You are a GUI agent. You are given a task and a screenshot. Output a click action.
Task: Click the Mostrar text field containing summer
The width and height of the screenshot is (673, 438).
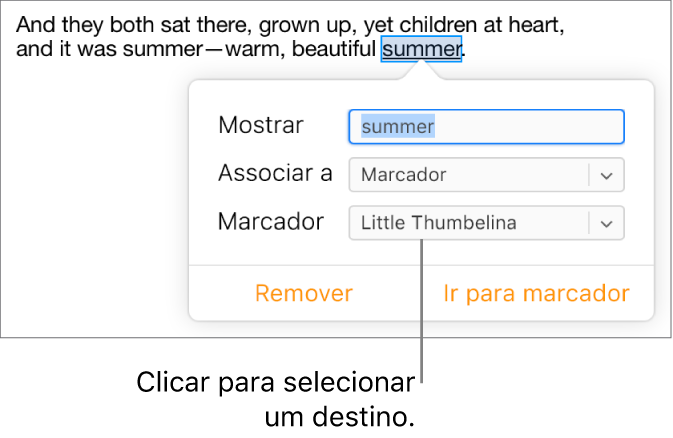pyautogui.click(x=486, y=127)
